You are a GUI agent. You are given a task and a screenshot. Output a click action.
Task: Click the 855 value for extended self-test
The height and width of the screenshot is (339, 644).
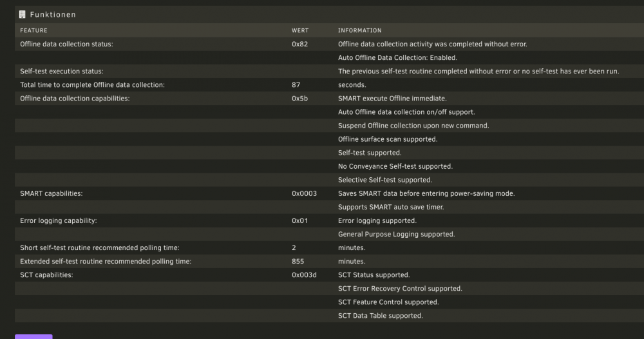pyautogui.click(x=298, y=261)
